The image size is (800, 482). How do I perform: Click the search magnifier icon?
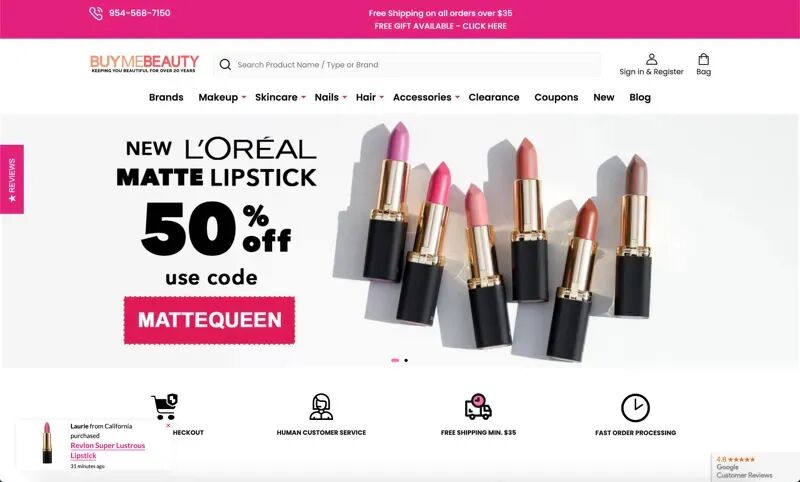[225, 64]
